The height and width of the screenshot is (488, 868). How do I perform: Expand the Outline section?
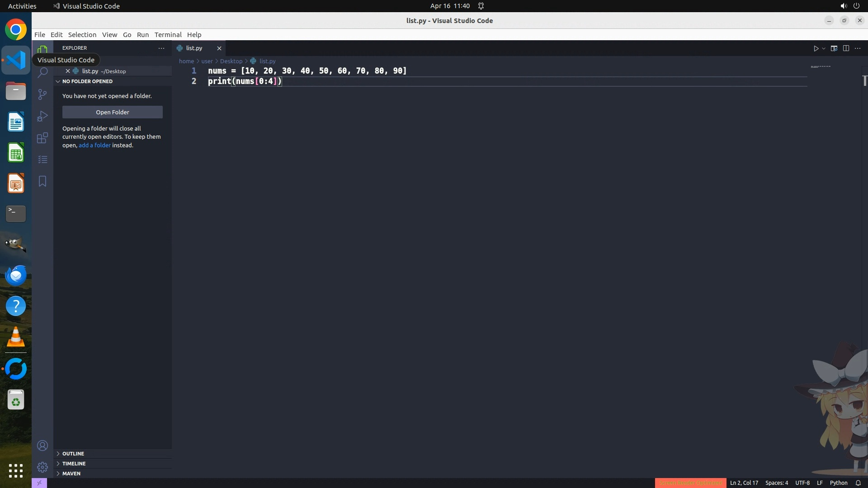[73, 453]
